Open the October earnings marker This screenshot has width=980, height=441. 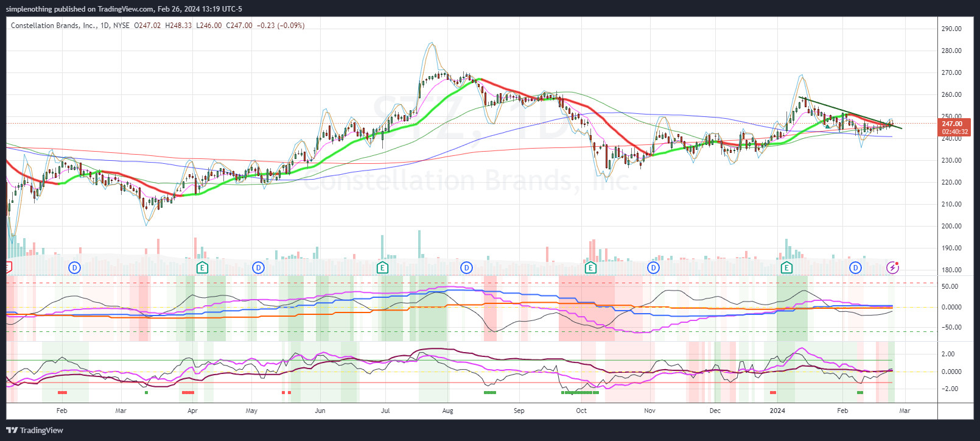590,267
